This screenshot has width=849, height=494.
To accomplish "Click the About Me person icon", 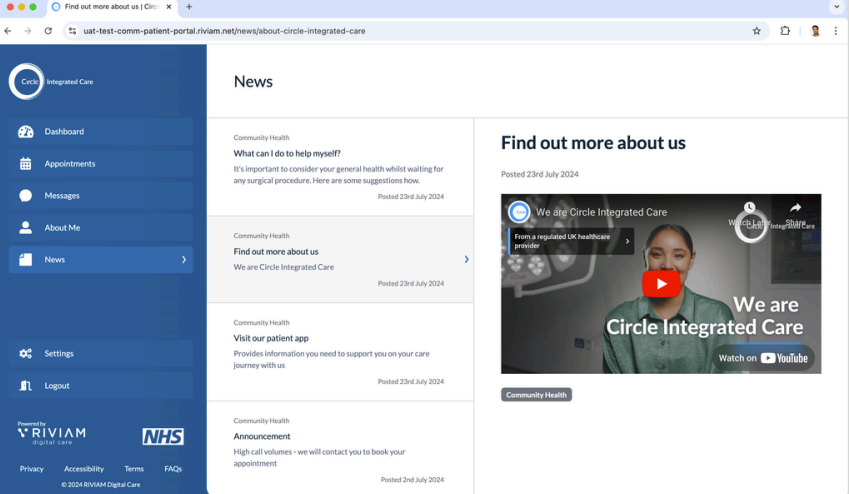I will coord(26,228).
